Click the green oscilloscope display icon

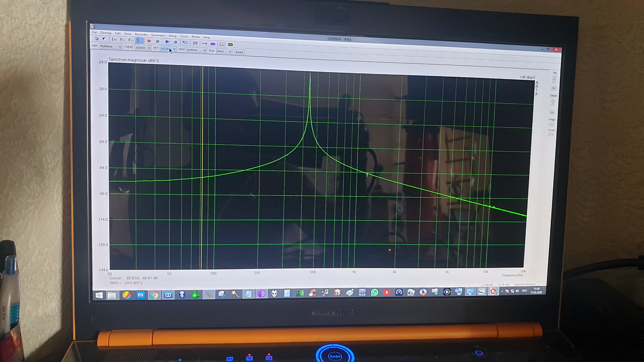[x=230, y=45]
